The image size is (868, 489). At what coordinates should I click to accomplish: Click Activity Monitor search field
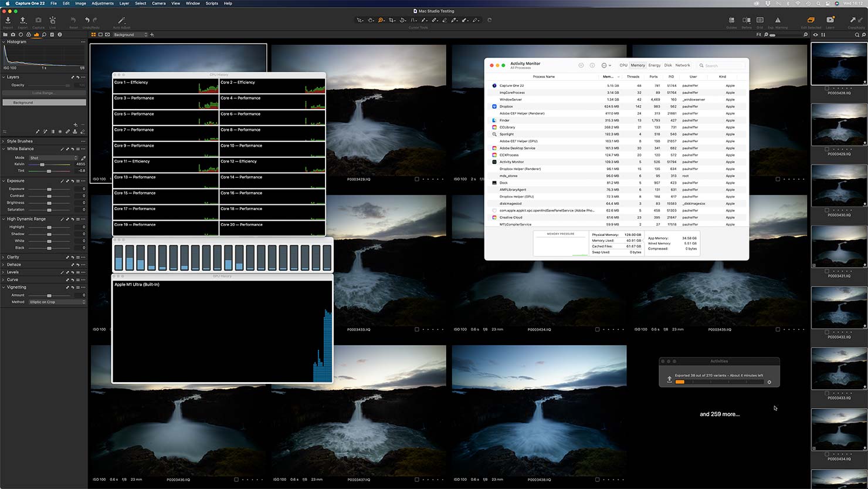pyautogui.click(x=721, y=65)
